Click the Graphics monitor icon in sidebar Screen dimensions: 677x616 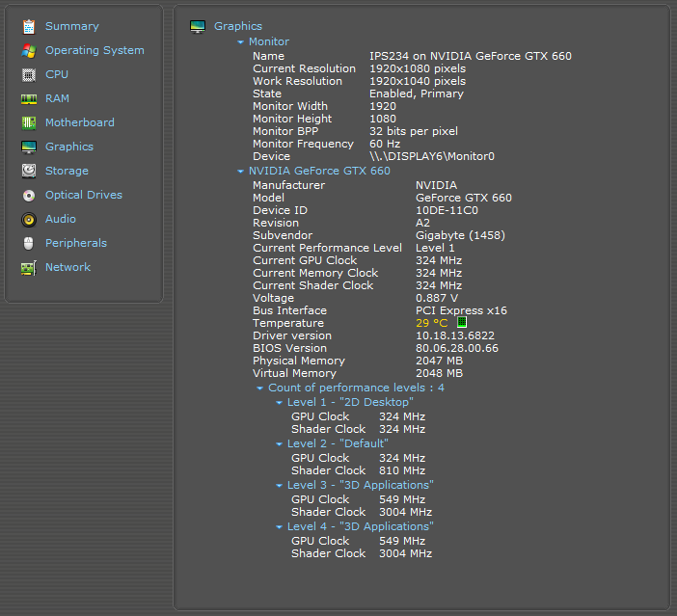(x=29, y=147)
